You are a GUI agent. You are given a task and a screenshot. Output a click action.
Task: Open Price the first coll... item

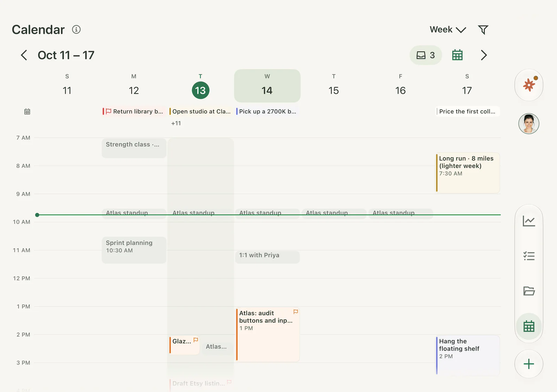tap(468, 111)
